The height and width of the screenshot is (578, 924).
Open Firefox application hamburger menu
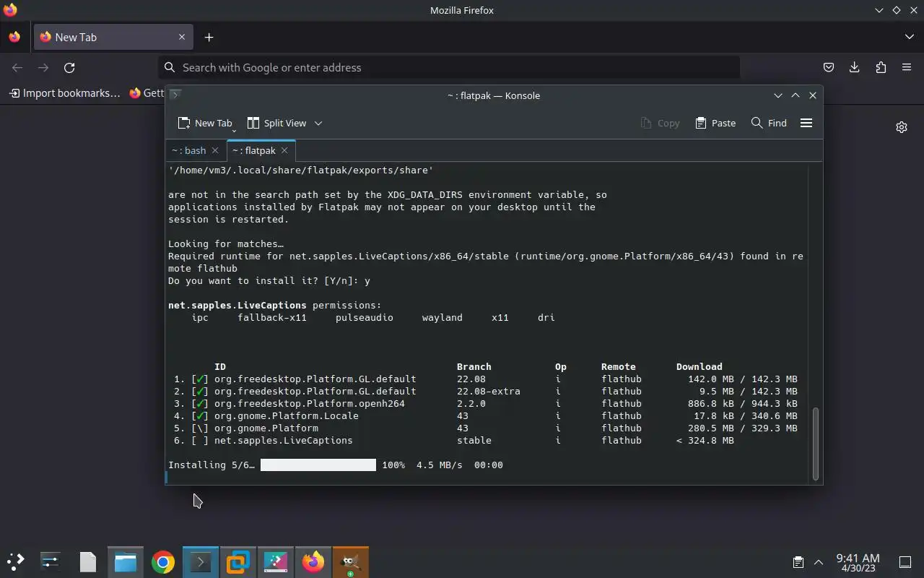[x=907, y=67]
